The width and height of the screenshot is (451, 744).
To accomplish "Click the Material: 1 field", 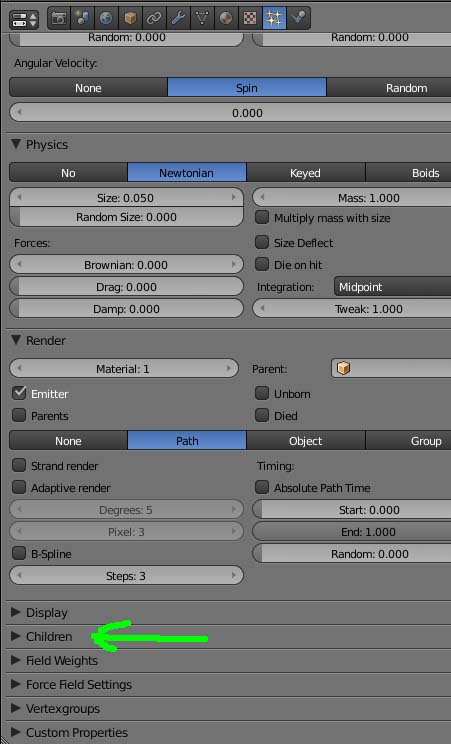I will tap(124, 369).
